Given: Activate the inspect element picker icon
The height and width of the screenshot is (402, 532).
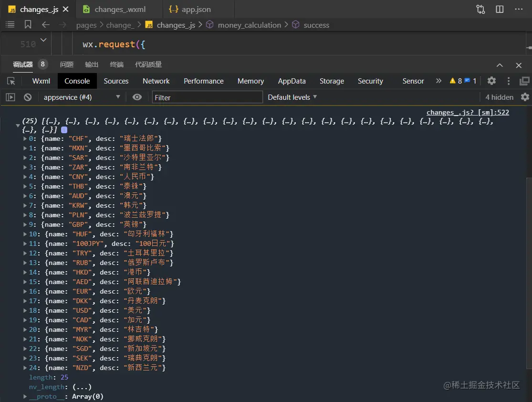Looking at the screenshot, I should [11, 81].
